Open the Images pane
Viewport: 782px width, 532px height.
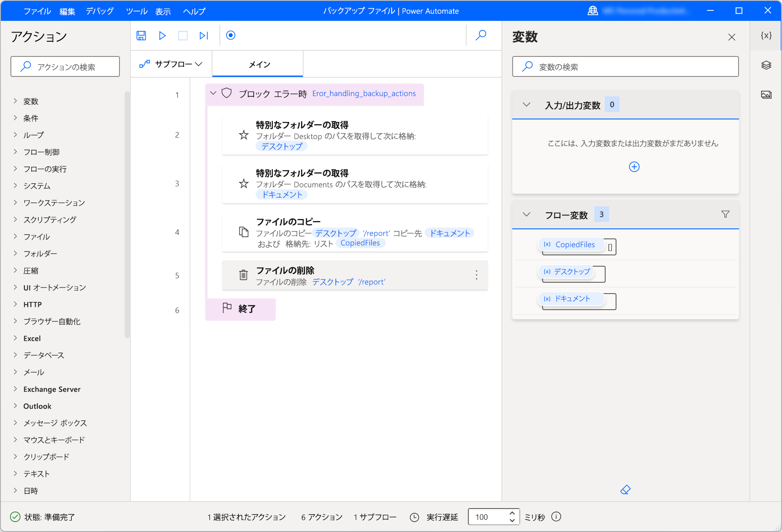(x=766, y=95)
